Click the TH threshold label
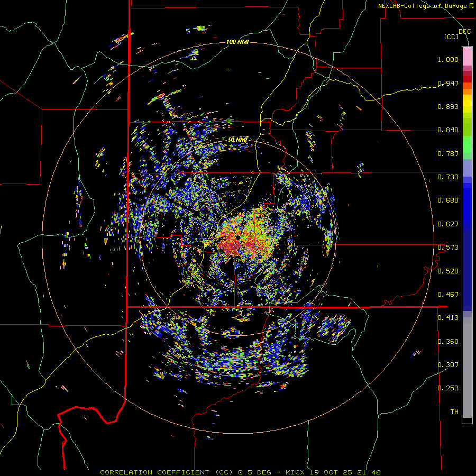Screen dimensions: 476x476 tap(454, 412)
